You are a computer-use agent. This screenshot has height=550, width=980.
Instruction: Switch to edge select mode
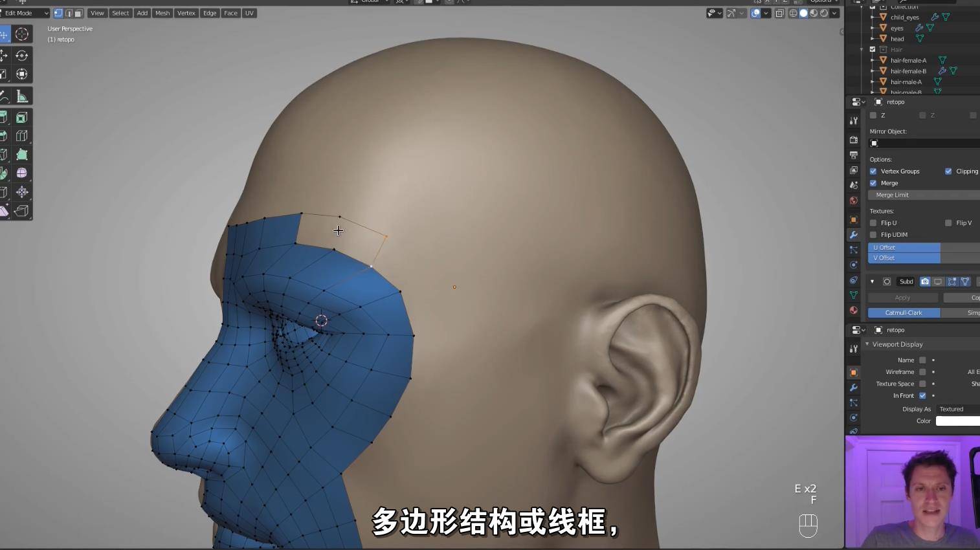click(x=68, y=13)
